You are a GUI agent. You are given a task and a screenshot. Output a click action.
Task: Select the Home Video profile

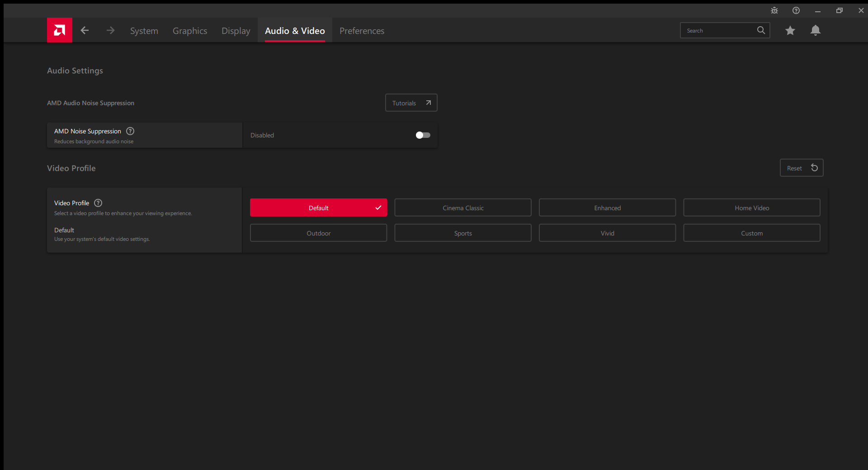(x=752, y=207)
